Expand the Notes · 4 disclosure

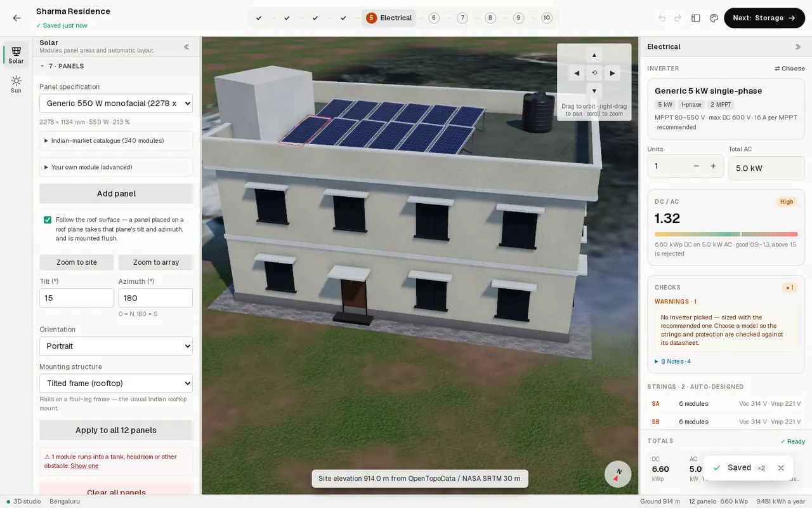click(x=673, y=361)
